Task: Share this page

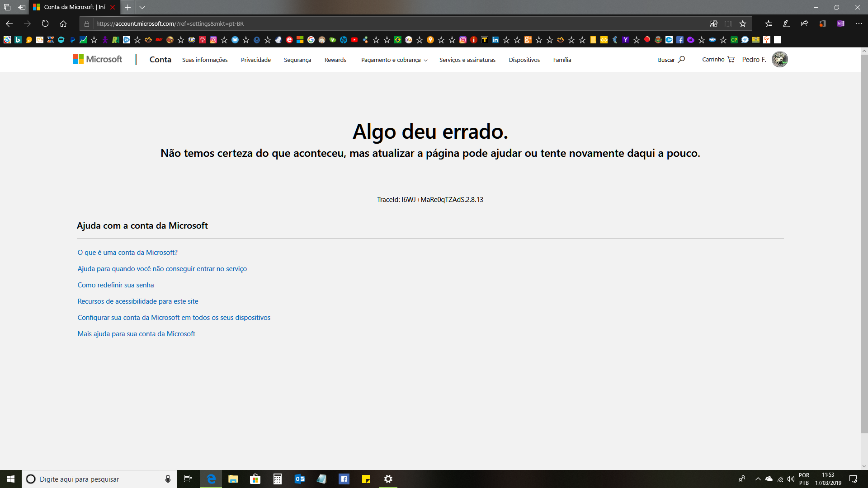Action: pyautogui.click(x=804, y=23)
